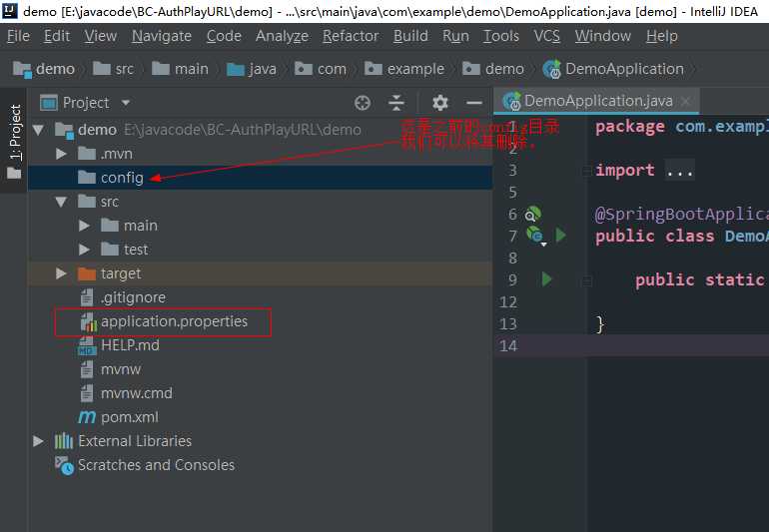The image size is (769, 532).
Task: Click the HELP.md file icon
Action: click(x=87, y=345)
